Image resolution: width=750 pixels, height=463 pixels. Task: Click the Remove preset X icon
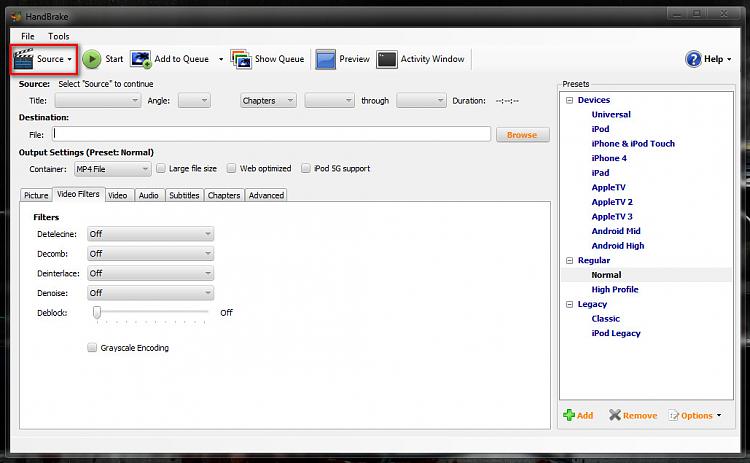pyautogui.click(x=615, y=415)
